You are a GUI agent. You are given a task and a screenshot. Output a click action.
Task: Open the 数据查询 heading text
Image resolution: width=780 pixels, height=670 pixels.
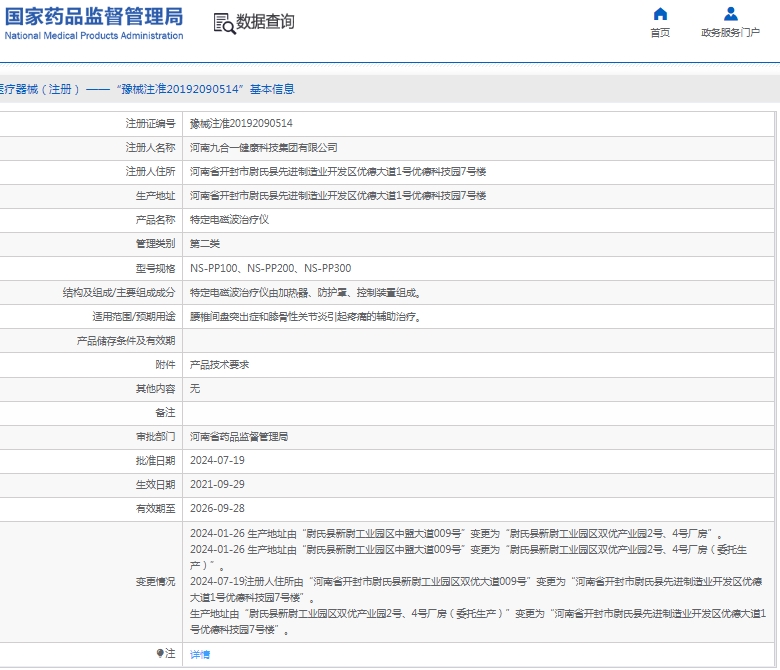coord(265,22)
